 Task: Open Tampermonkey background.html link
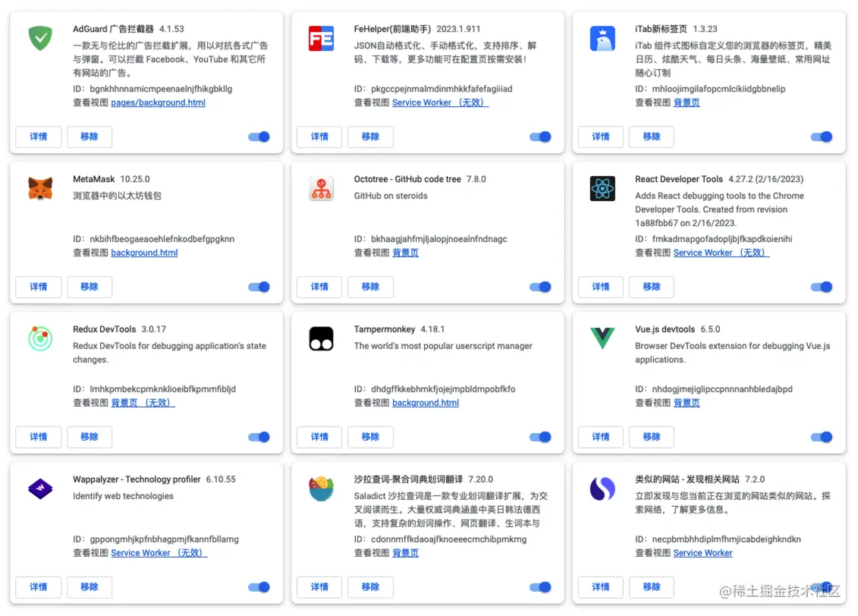(426, 403)
